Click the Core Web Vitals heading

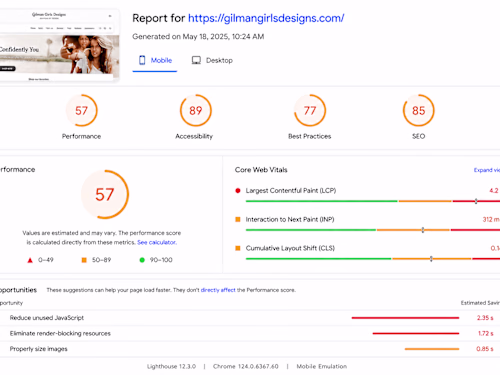pyautogui.click(x=261, y=170)
